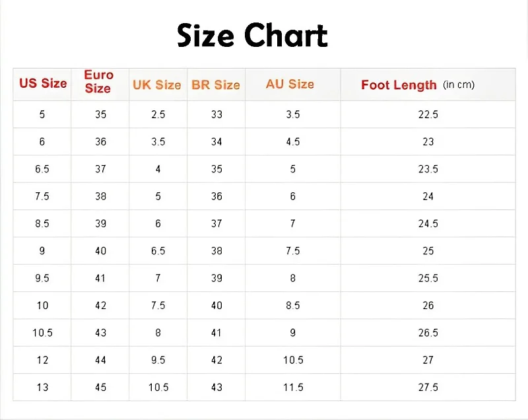
Task: Click foot length 25 cell
Action: [428, 251]
